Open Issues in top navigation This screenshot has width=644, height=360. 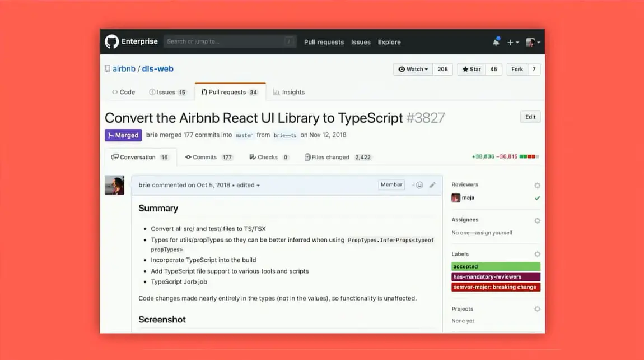[361, 42]
